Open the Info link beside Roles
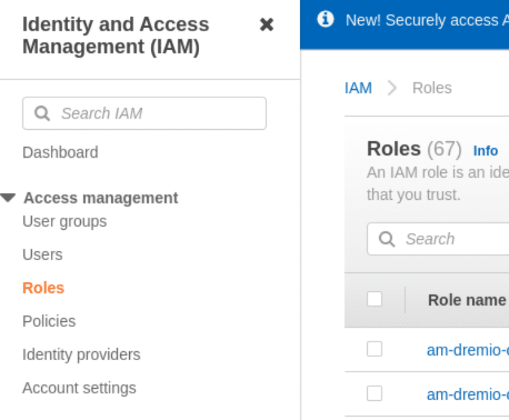 click(485, 151)
